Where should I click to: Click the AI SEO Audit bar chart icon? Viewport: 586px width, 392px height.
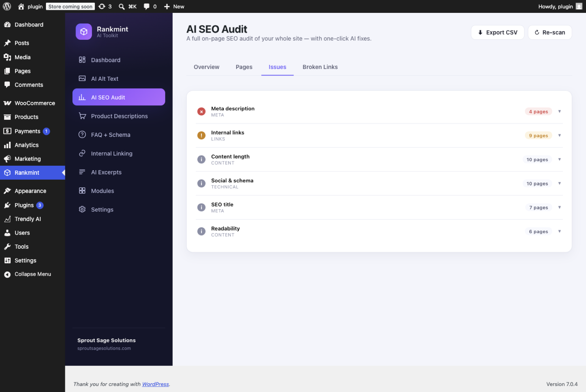coord(82,97)
